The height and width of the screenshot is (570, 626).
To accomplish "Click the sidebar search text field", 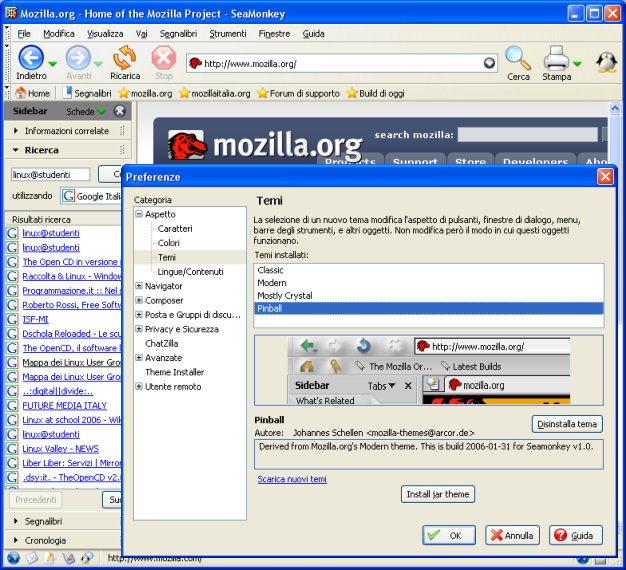I will pos(50,174).
